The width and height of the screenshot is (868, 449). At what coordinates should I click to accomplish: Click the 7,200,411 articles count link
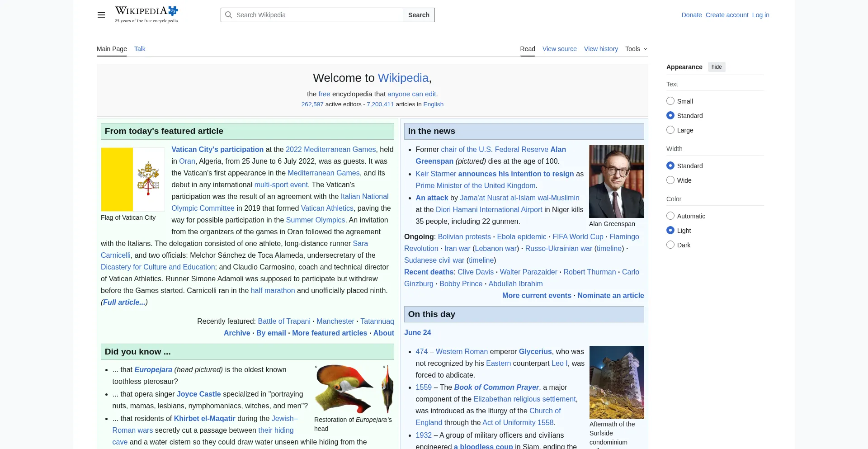(x=380, y=104)
